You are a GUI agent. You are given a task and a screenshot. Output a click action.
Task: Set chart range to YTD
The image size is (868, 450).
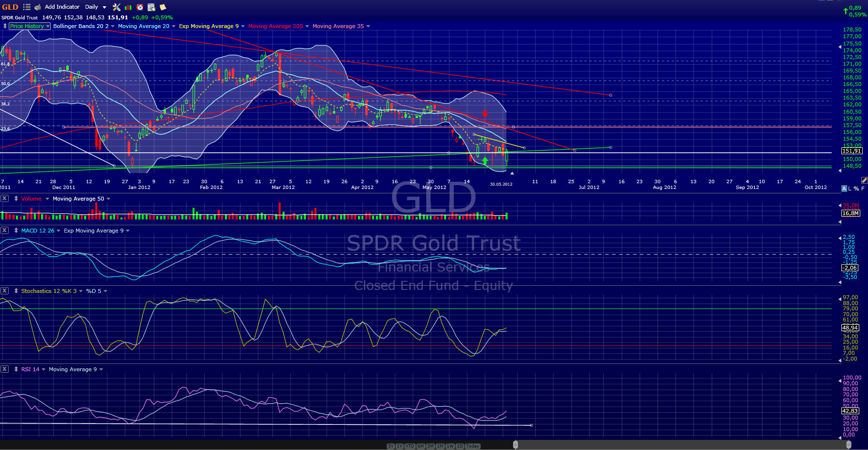pyautogui.click(x=410, y=446)
